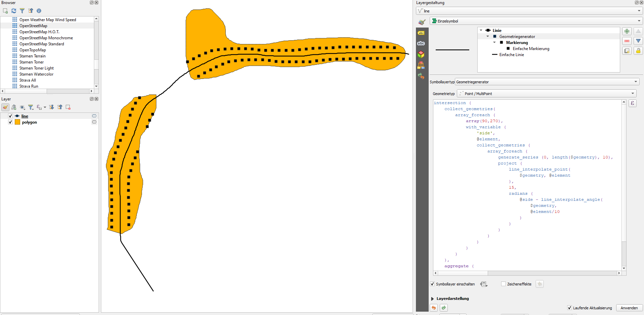The image size is (644, 315).
Task: Click the orange polygon layer swatch
Action: [x=17, y=122]
